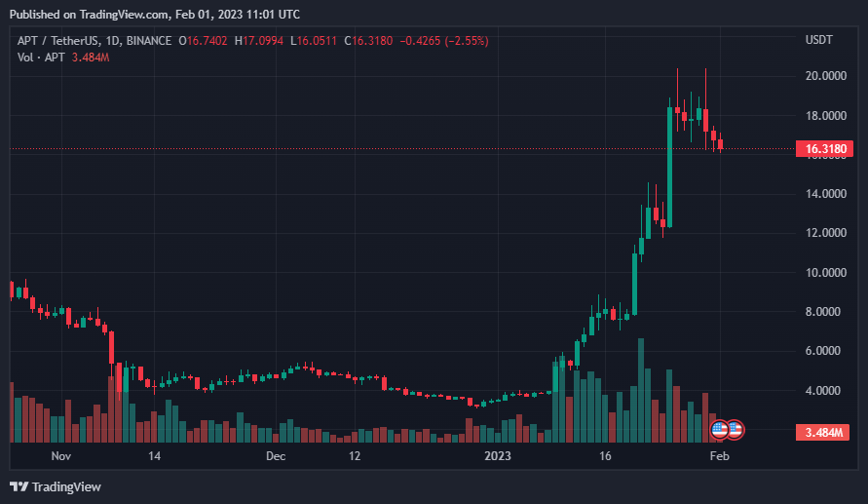Click the open value O16.7402
The width and height of the screenshot is (868, 504).
pos(203,40)
